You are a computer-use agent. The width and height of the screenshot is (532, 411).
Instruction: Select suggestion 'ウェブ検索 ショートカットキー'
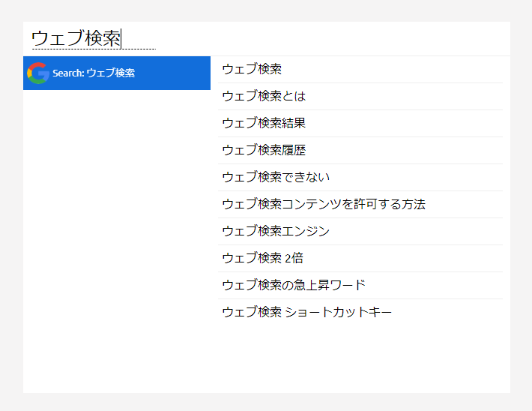pos(360,313)
